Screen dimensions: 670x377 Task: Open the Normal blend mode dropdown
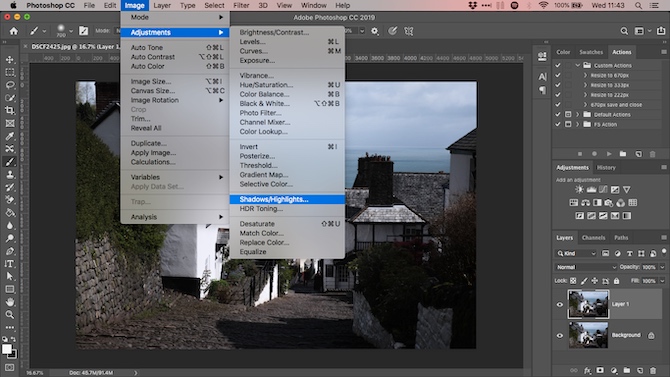(x=586, y=267)
